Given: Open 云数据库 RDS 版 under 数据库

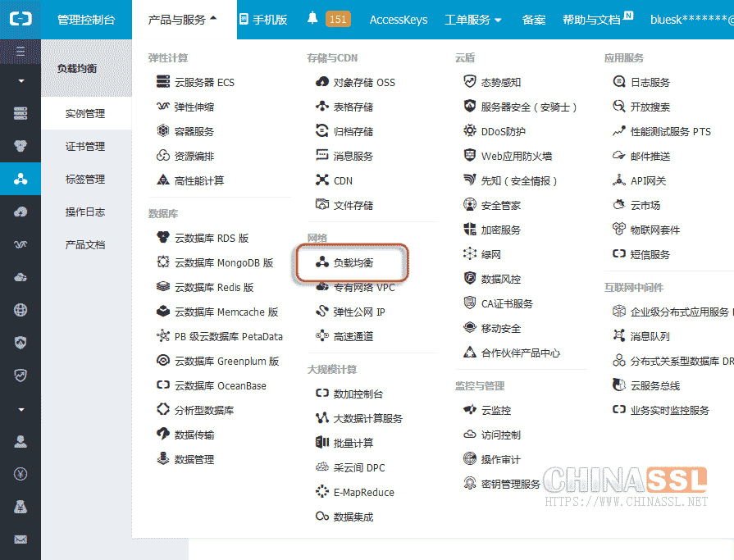Looking at the screenshot, I should pyautogui.click(x=211, y=239).
